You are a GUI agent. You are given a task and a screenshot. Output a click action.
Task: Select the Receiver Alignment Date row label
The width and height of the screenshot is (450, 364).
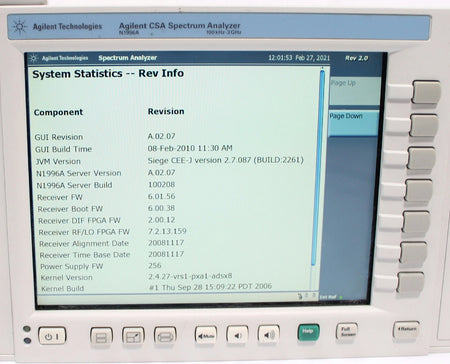[84, 244]
